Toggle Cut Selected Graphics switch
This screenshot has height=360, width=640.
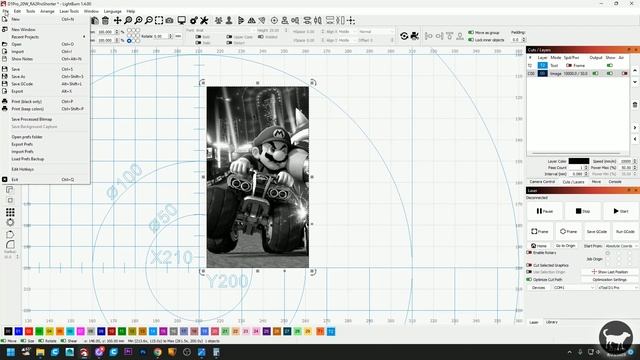(529, 265)
